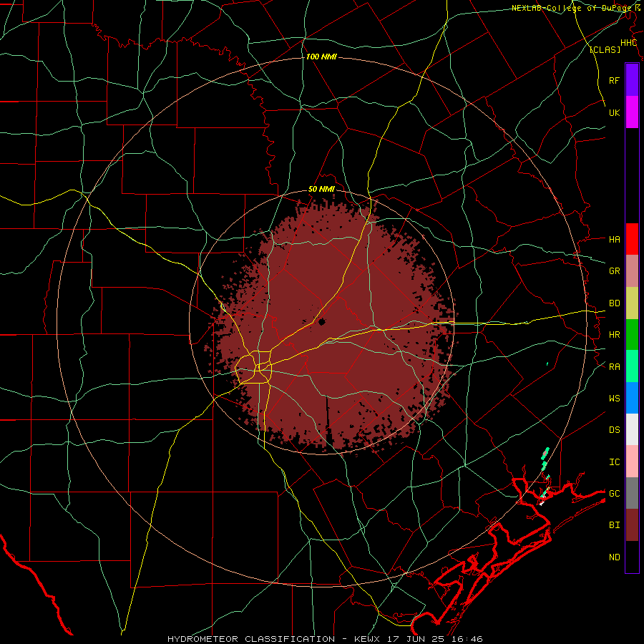Click the yellow BD color swatch
The height and width of the screenshot is (644, 644).
click(632, 303)
